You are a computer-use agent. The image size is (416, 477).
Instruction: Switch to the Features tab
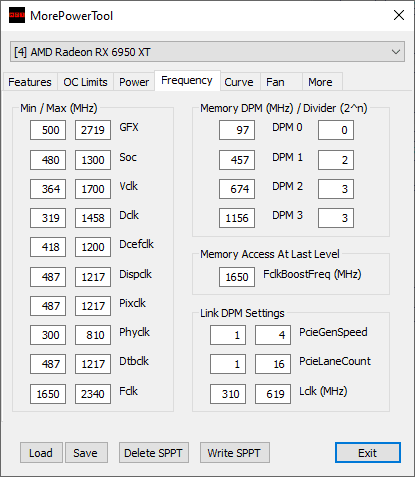(30, 82)
